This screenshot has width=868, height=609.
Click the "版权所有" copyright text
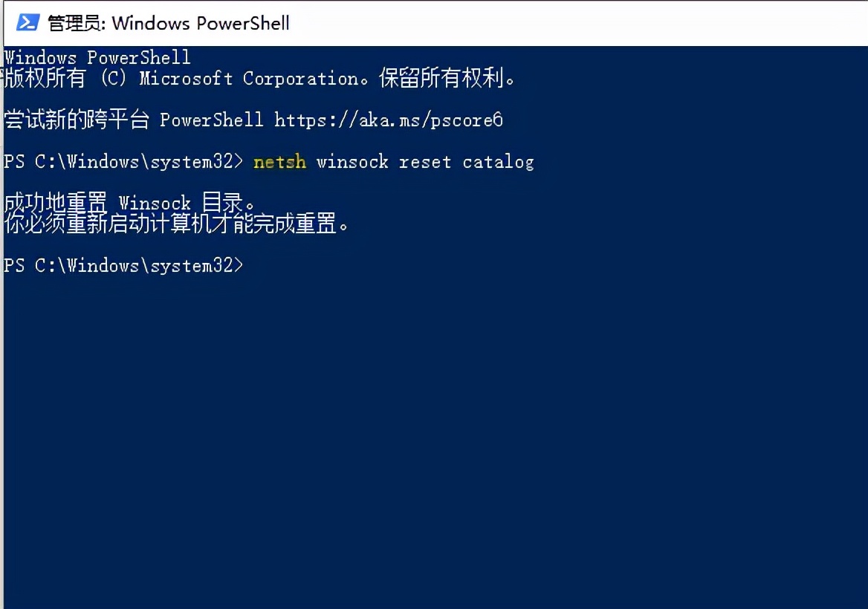point(46,78)
